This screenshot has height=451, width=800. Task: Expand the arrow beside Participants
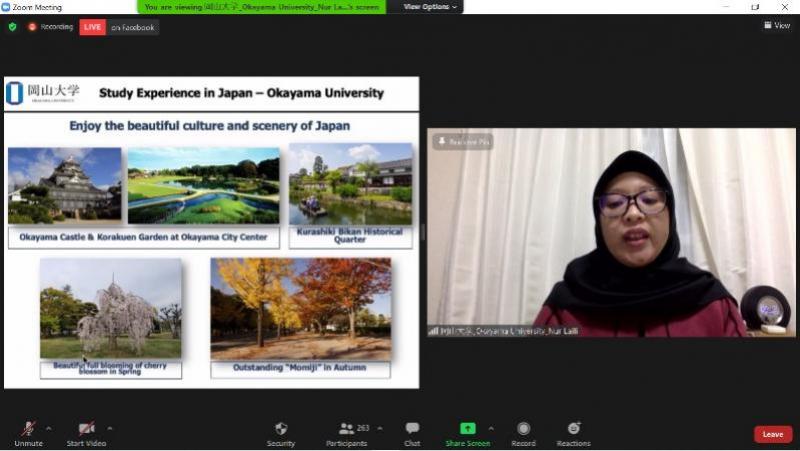coord(380,428)
